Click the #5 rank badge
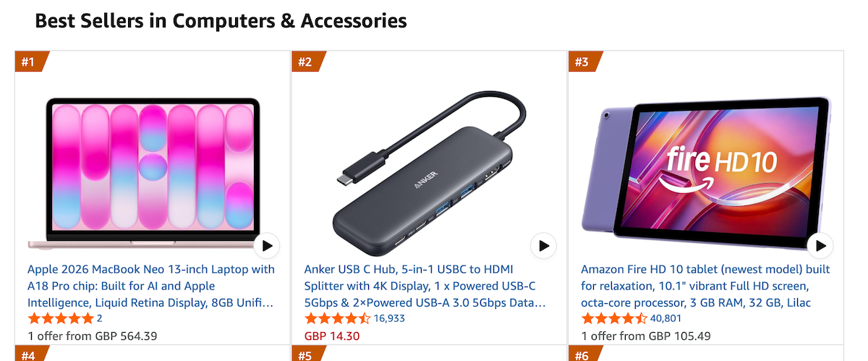 (x=306, y=355)
